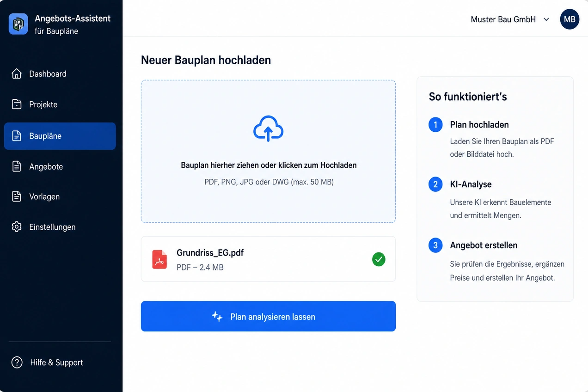Image resolution: width=588 pixels, height=392 pixels.
Task: Go to Dashboard in sidebar
Action: coord(60,74)
